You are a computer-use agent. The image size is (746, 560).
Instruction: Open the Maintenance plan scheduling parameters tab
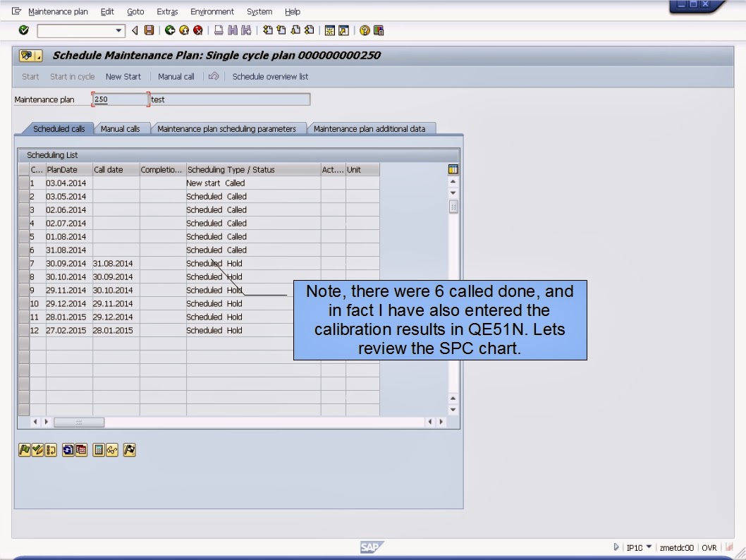click(x=226, y=128)
